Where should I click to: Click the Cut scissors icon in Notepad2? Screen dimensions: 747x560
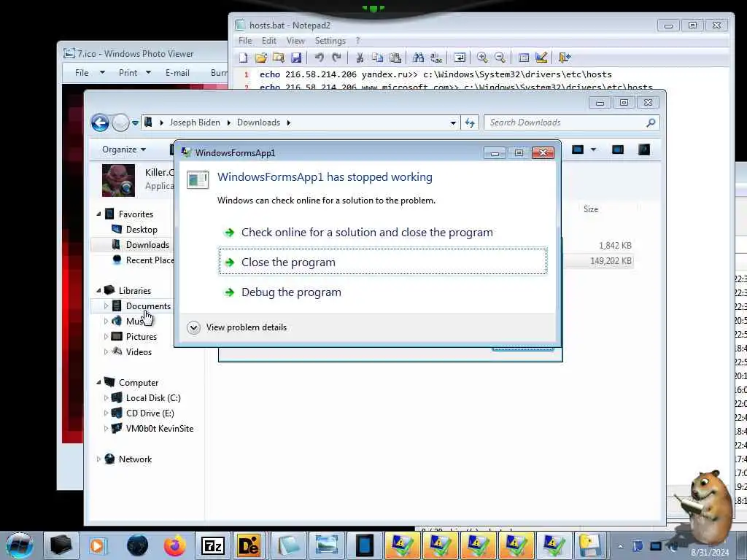point(360,58)
